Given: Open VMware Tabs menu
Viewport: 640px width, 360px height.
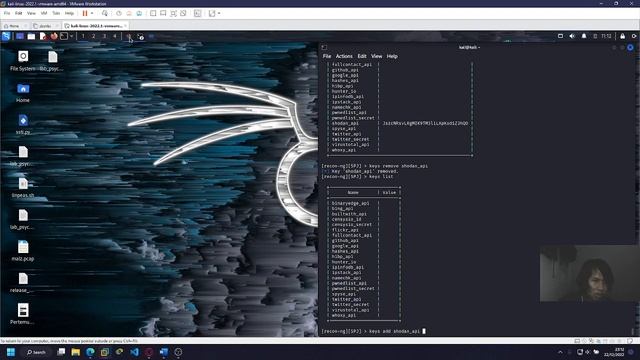Looking at the screenshot, I should pos(56,13).
